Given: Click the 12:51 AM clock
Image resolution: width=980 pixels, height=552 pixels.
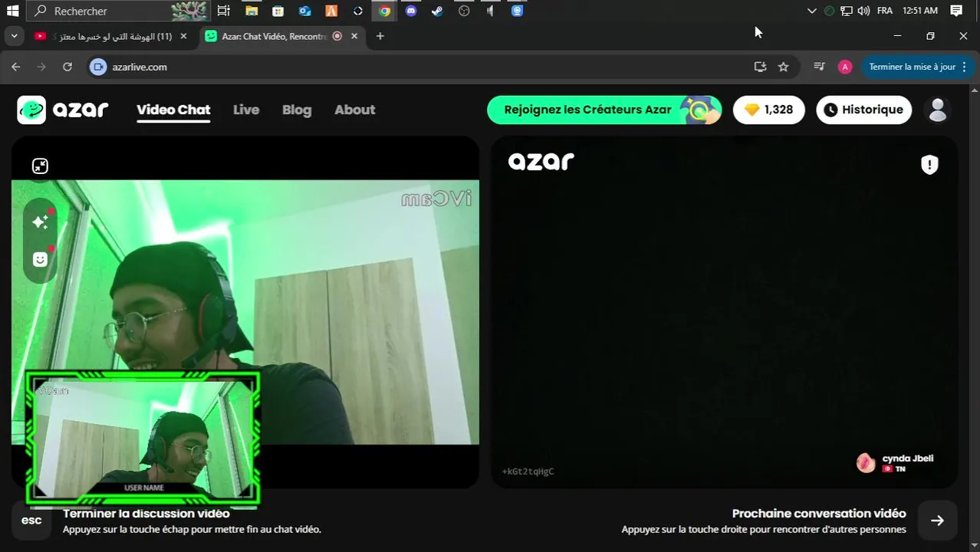Looking at the screenshot, I should click(x=920, y=11).
